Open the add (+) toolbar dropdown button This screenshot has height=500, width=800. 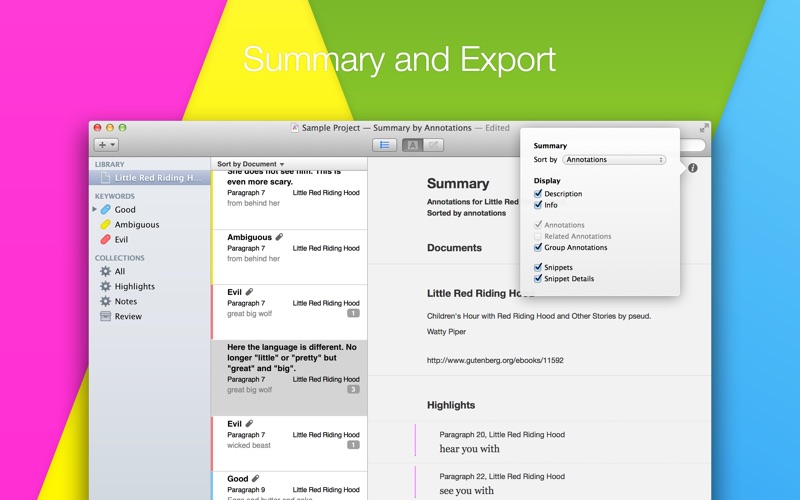pyautogui.click(x=106, y=145)
